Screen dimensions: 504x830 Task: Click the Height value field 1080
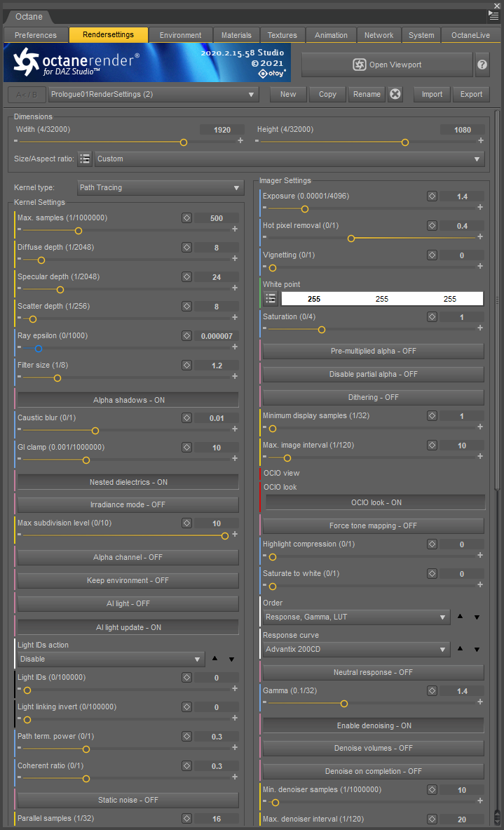(463, 130)
